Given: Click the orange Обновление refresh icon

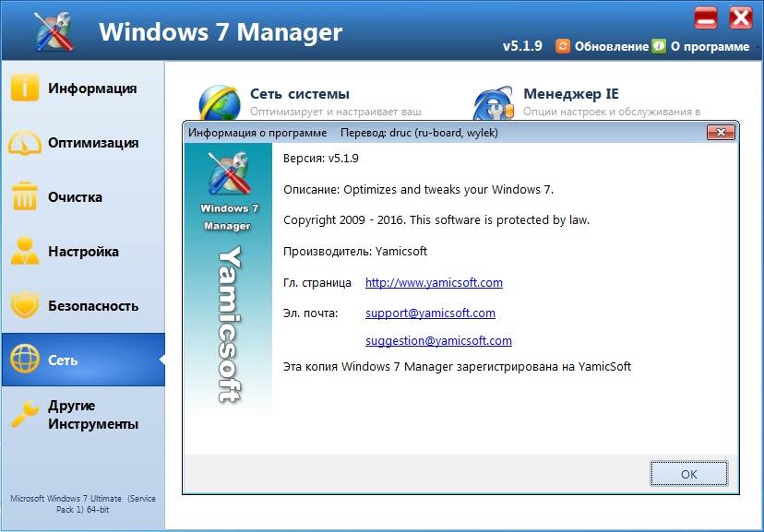Looking at the screenshot, I should [x=562, y=46].
